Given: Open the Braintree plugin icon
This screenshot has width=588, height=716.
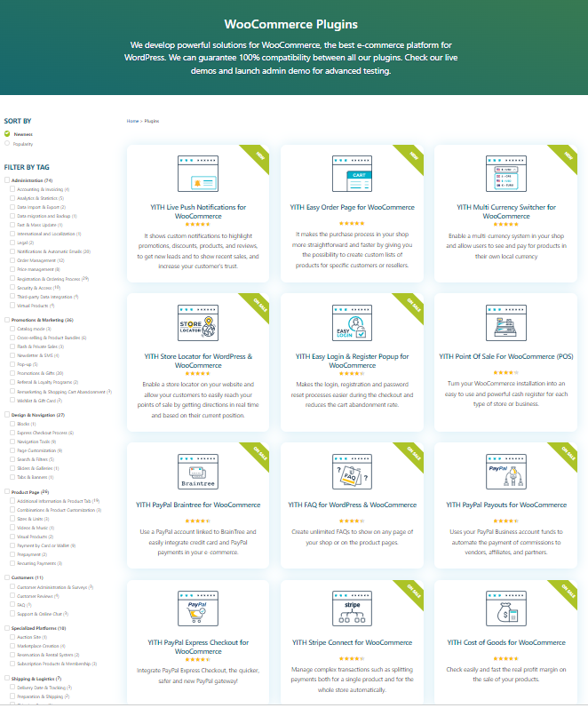Looking at the screenshot, I should pos(198,472).
